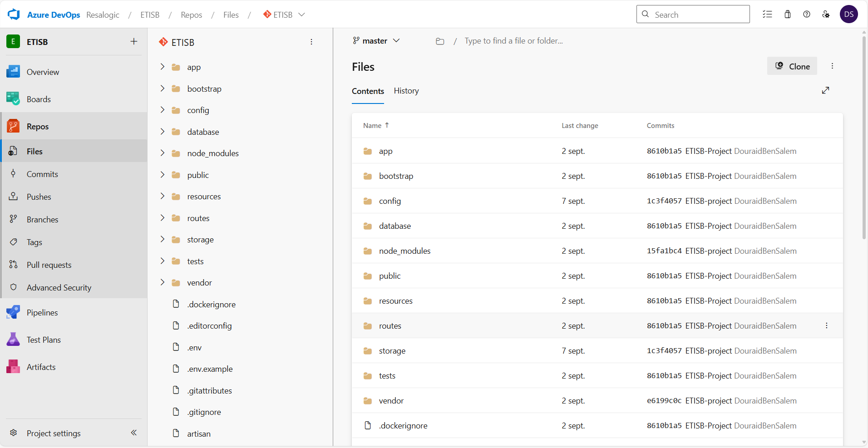Open the DS account avatar
This screenshot has width=868, height=448.
[849, 15]
